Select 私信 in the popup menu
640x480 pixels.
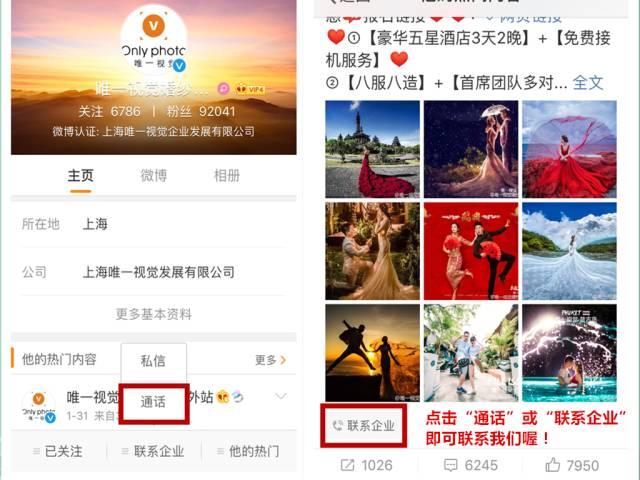[x=153, y=361]
